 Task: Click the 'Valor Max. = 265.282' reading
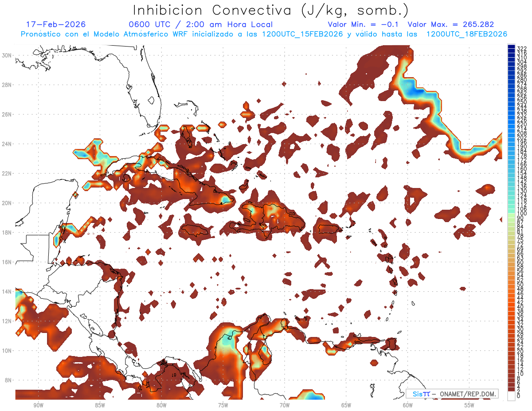point(450,24)
